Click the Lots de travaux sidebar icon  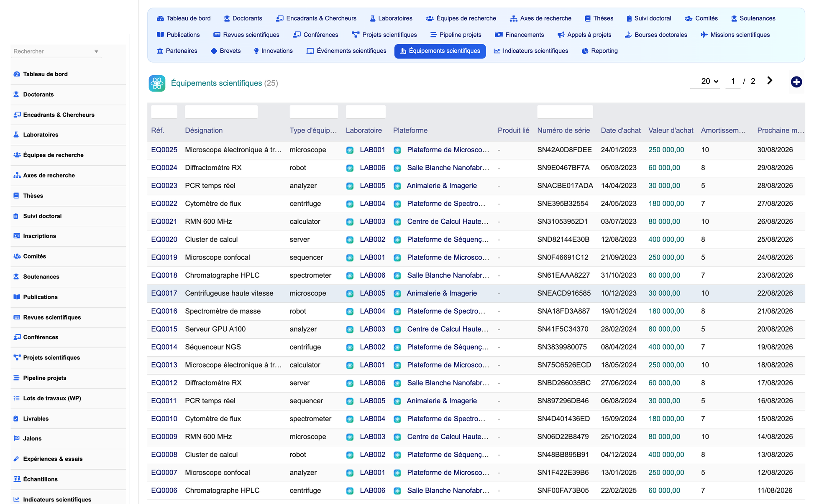pos(17,398)
